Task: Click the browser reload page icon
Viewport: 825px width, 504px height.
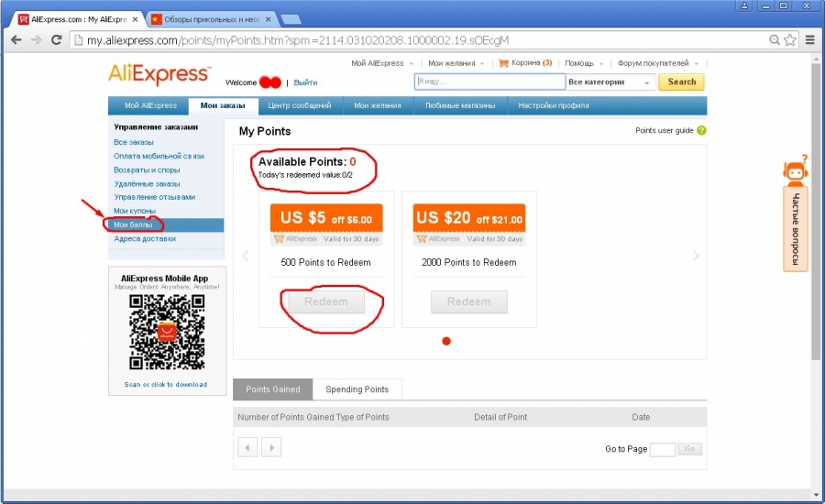Action: coord(56,39)
